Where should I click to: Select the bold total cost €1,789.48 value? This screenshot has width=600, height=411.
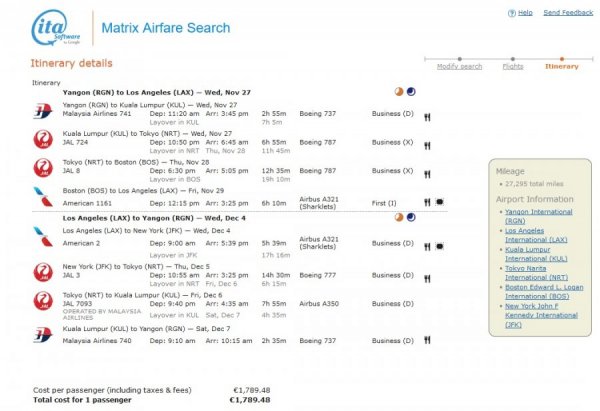(250, 400)
